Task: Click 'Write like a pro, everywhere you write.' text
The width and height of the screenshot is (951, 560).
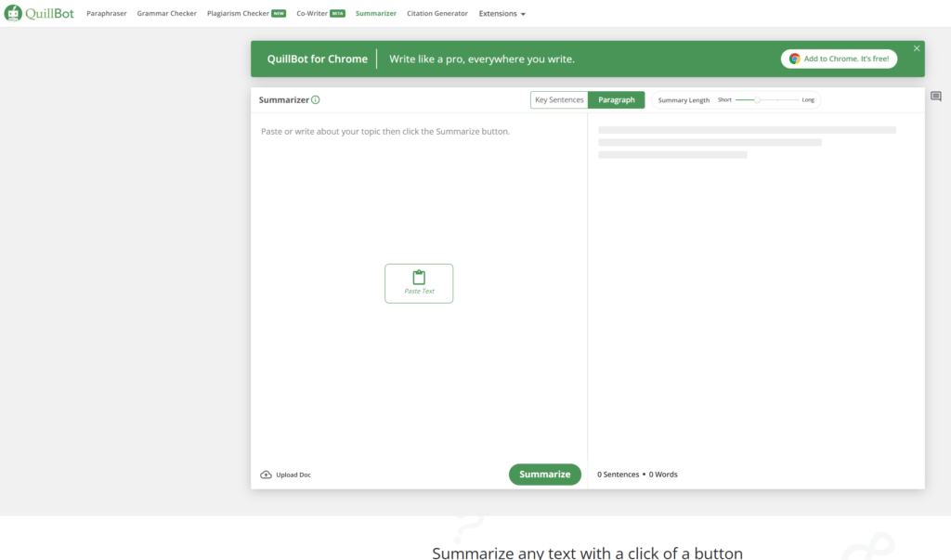Action: [482, 59]
